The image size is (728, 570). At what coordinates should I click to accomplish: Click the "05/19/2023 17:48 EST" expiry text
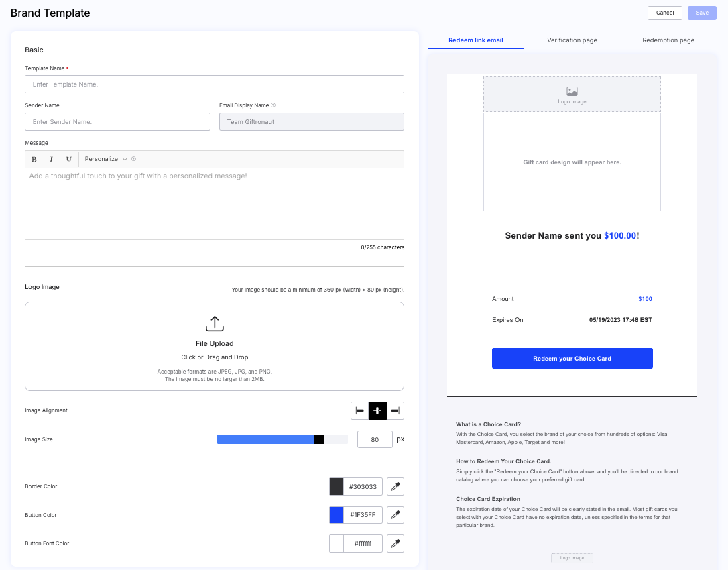[621, 320]
